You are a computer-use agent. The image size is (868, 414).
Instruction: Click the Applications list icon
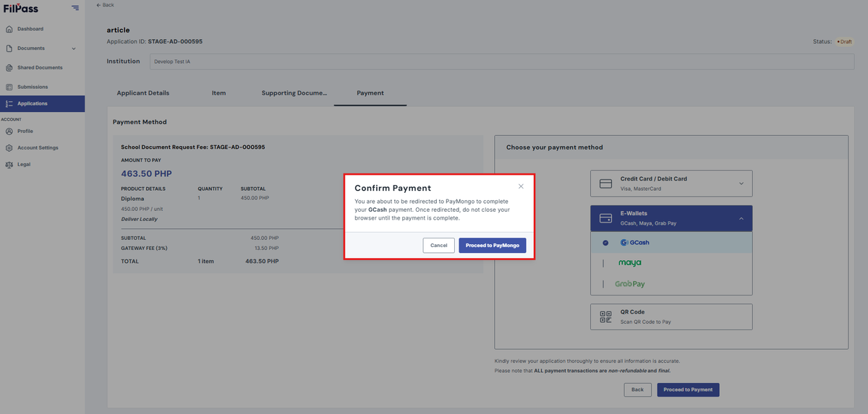click(9, 104)
